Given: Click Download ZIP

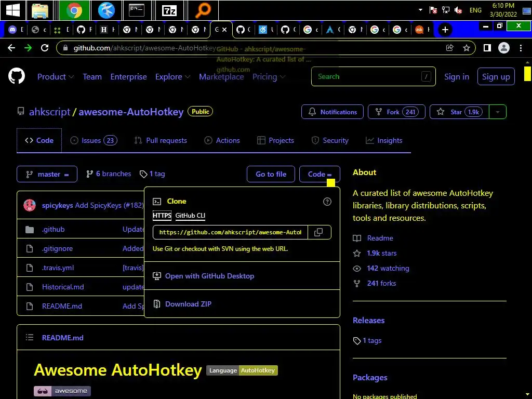Looking at the screenshot, I should click(188, 304).
